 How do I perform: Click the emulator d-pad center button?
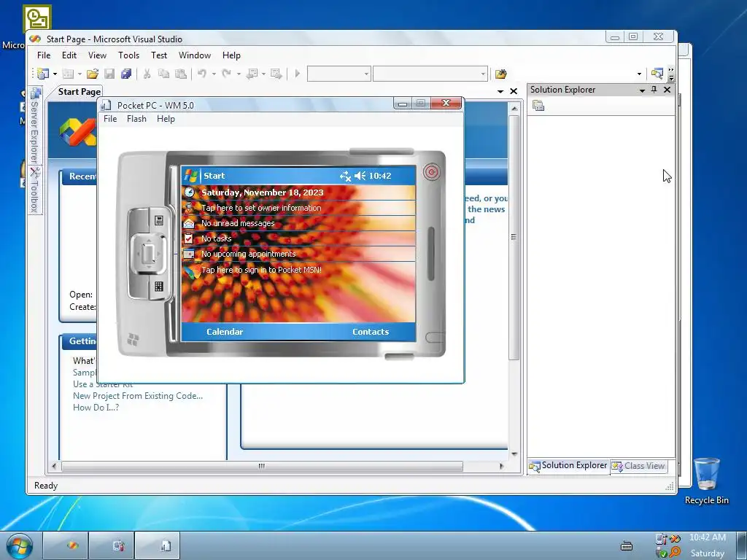point(148,253)
